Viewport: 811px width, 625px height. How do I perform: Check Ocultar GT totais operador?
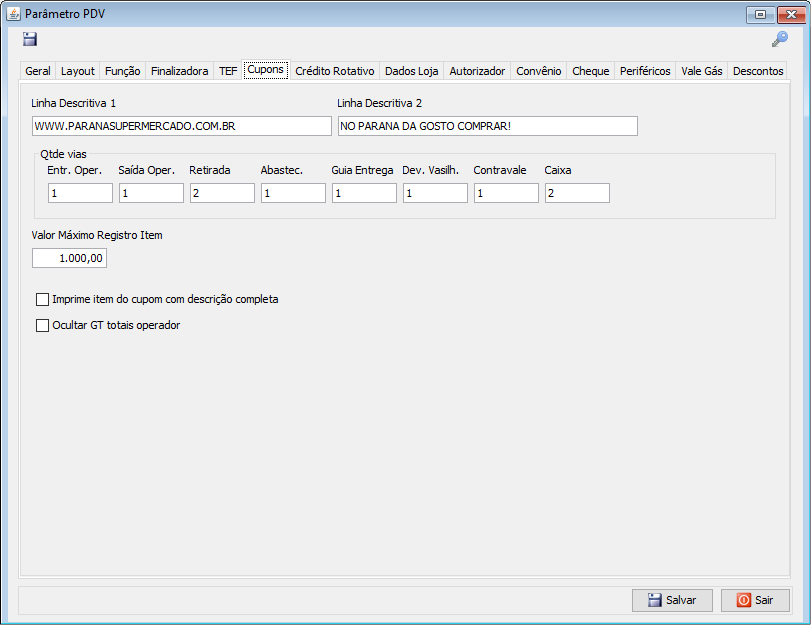pos(42,325)
